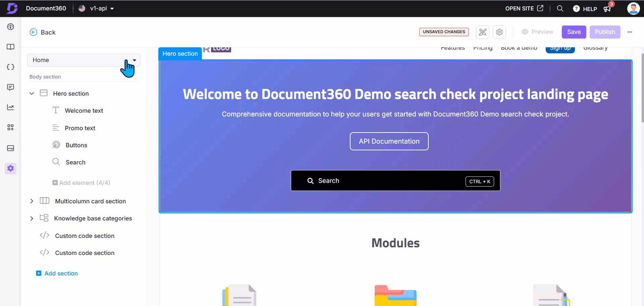Viewport: 644px width, 306px height.
Task: Expand Knowledge base categories
Action: (32, 218)
